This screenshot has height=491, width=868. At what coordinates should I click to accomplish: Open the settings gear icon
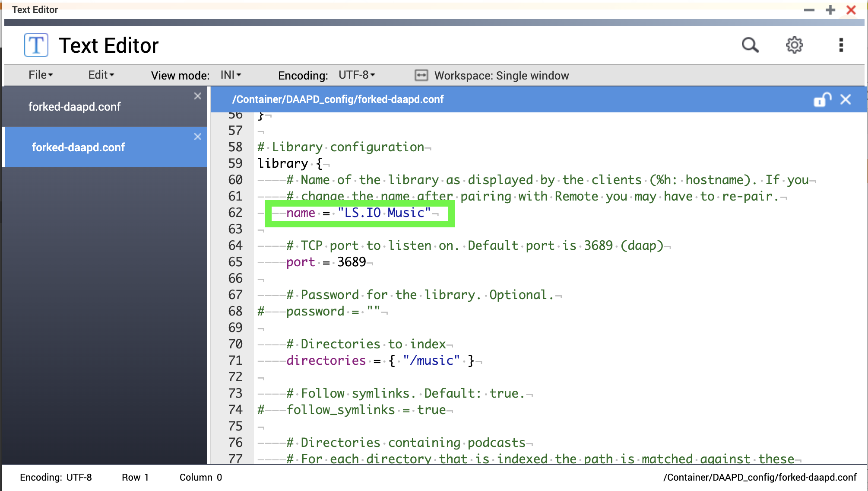click(794, 45)
